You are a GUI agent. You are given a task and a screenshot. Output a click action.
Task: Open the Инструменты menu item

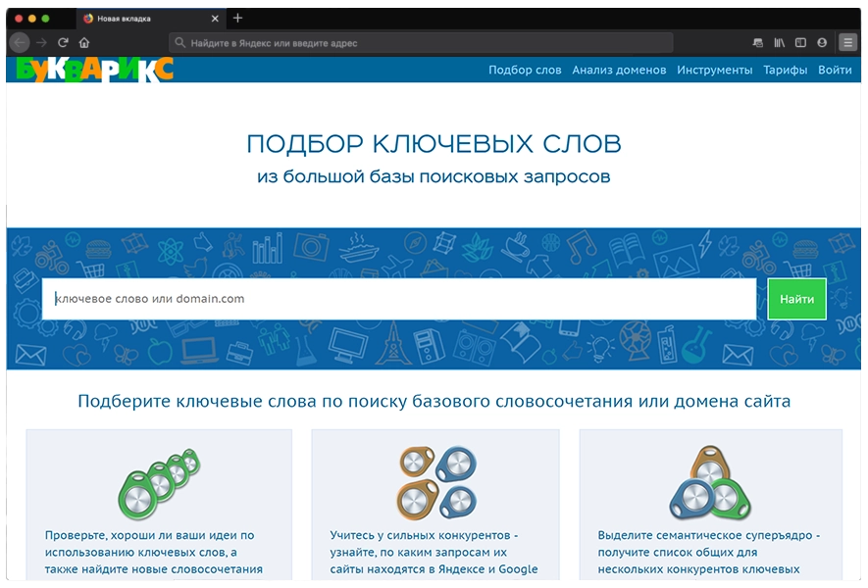(715, 71)
